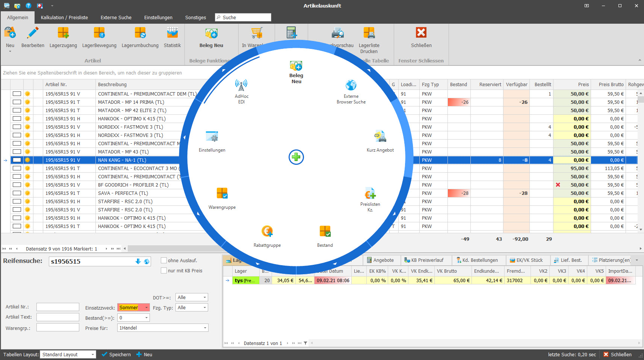Click the globe icon in Reifensuche field
Screen dimensions: 644x360
pos(147,261)
